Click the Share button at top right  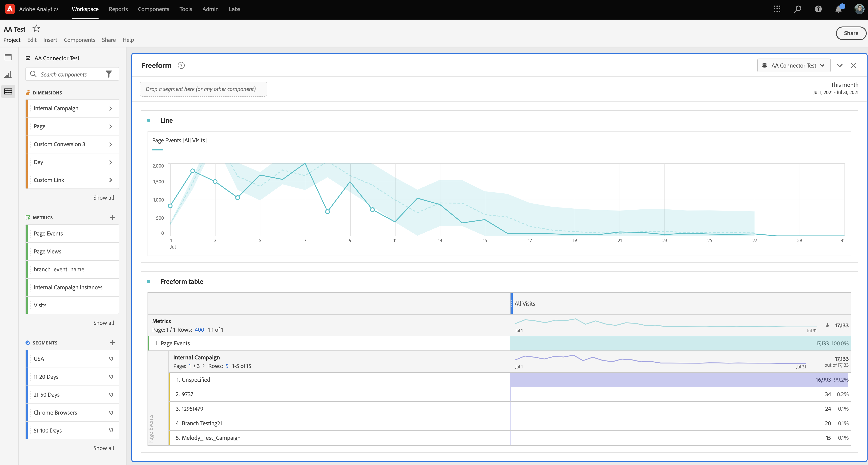(851, 33)
